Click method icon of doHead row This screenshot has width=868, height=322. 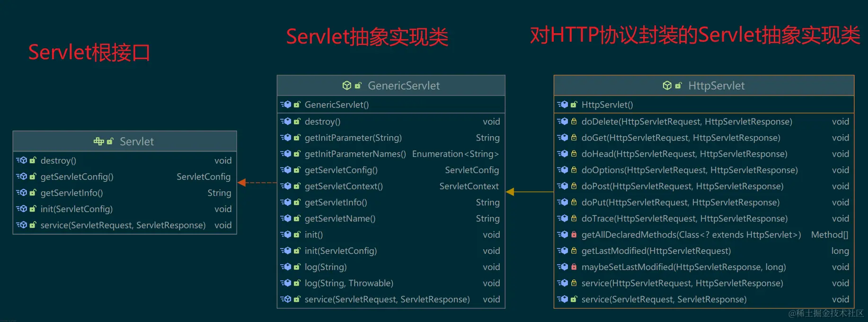click(x=563, y=154)
